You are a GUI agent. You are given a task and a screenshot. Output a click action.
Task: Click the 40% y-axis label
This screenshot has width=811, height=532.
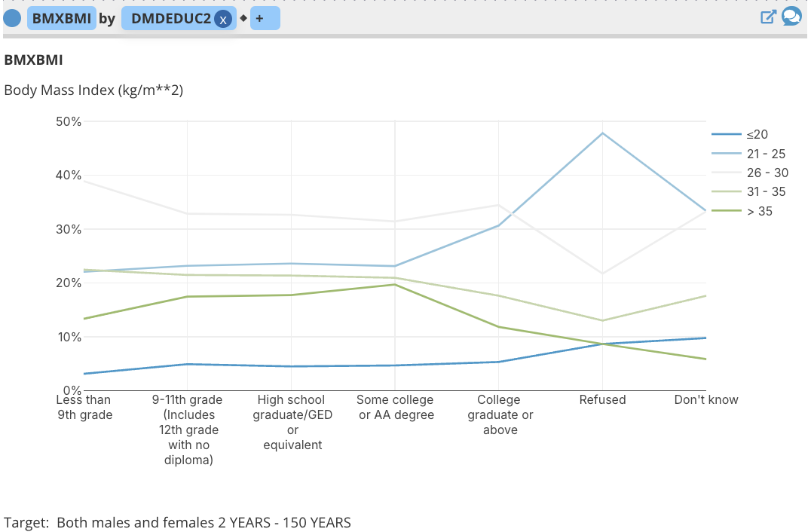[x=69, y=176]
